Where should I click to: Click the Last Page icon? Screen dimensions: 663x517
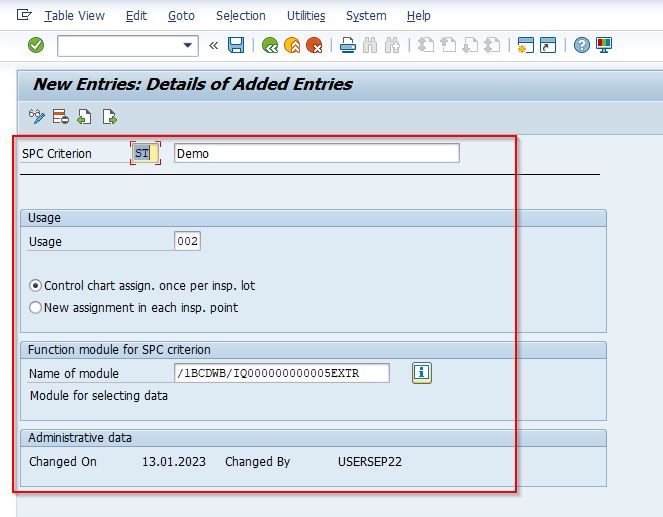pyautogui.click(x=493, y=45)
